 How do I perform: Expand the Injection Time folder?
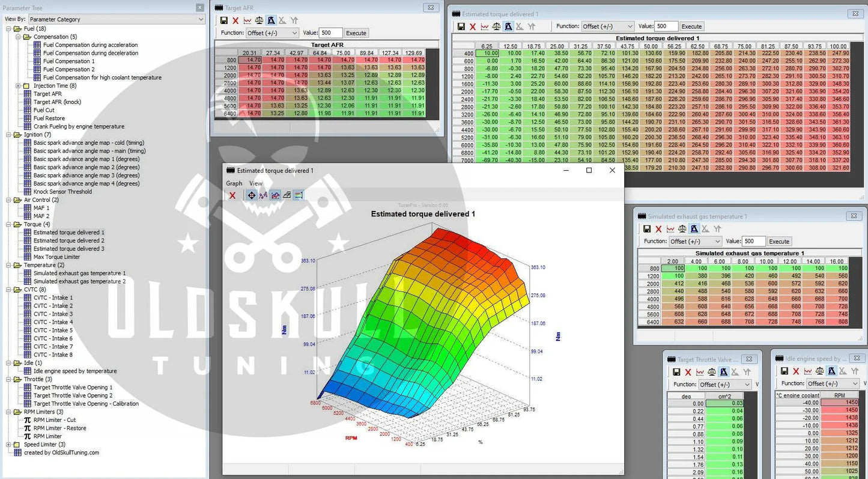coord(18,86)
